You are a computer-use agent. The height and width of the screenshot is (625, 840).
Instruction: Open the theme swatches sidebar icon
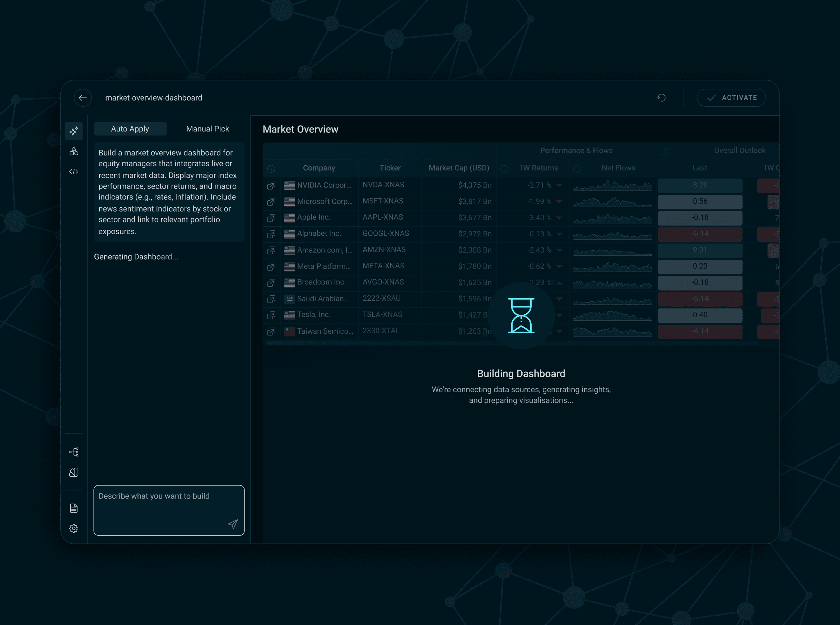click(74, 472)
